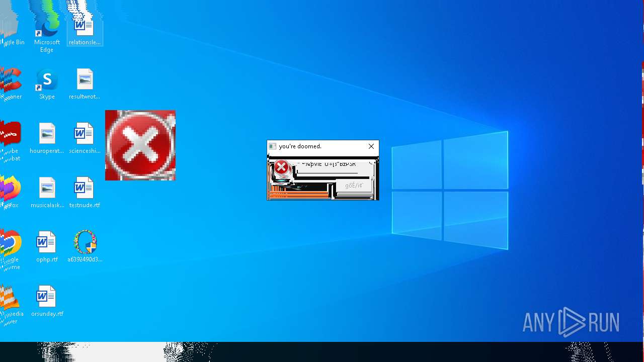
Task: Open the Skype desktop shortcut
Action: 47,83
